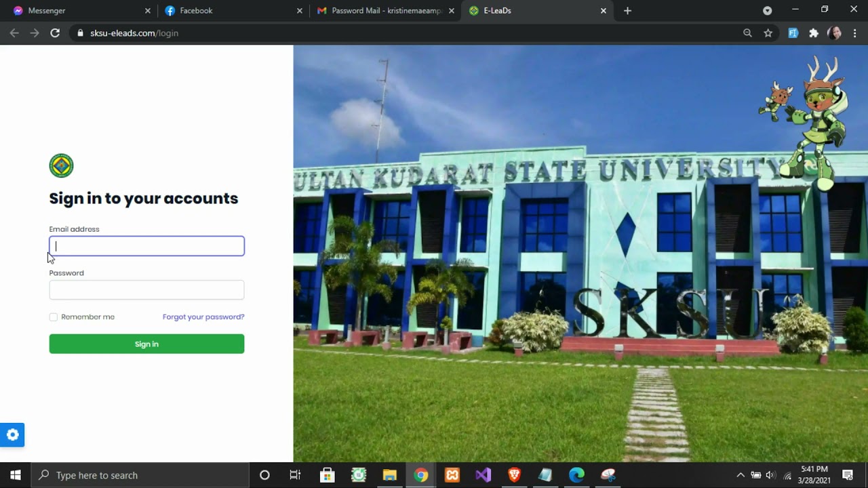Bookmark this page with the star icon

pyautogui.click(x=768, y=33)
